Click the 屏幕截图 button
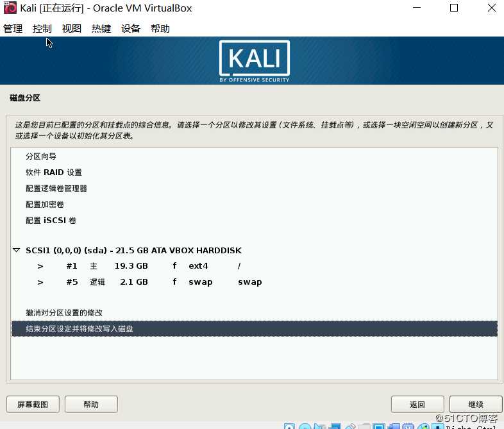 [x=33, y=404]
